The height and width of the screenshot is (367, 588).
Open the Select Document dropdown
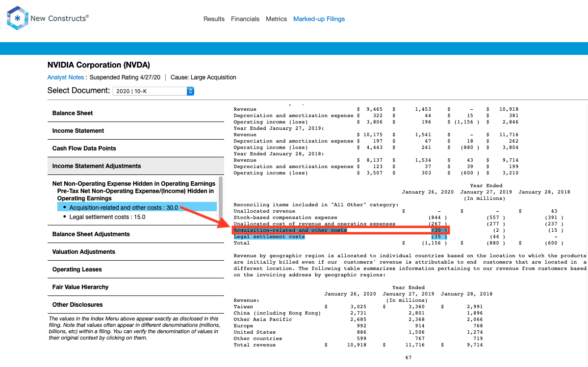(x=153, y=91)
